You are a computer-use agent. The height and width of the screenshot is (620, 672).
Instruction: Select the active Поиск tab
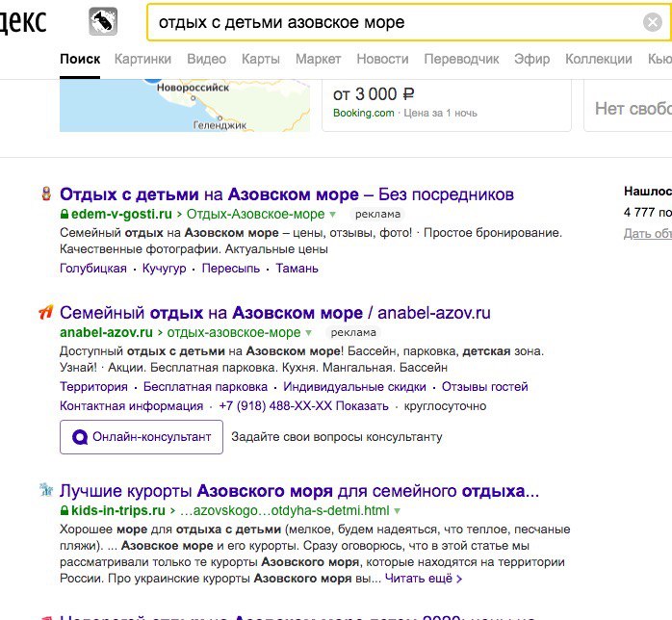80,59
